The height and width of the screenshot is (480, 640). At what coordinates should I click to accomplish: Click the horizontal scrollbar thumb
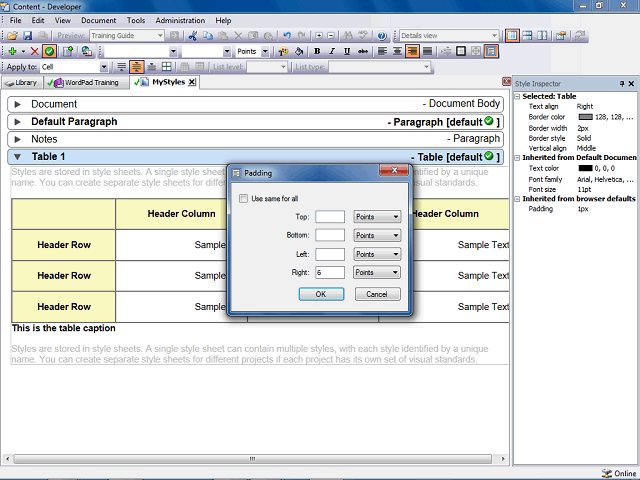pos(253,459)
